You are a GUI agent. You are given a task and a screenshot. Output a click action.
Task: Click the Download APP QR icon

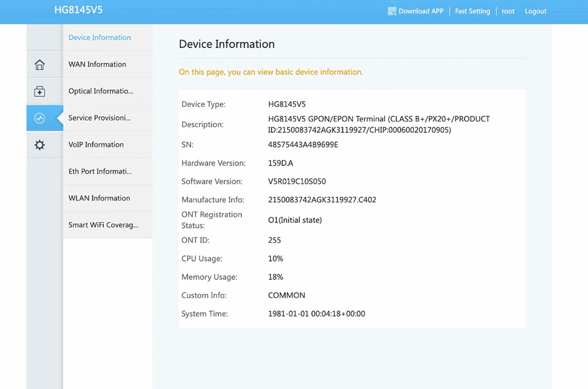[392, 11]
